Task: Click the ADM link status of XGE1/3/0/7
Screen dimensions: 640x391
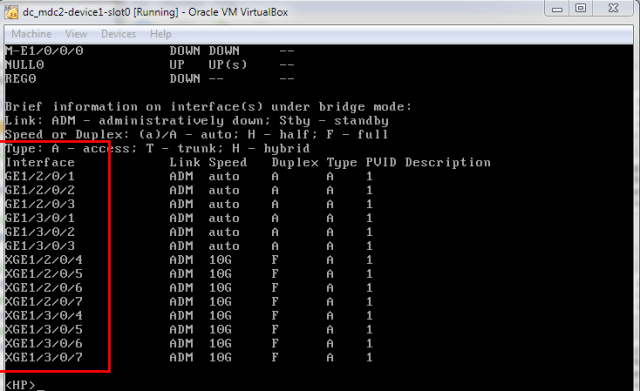Action: click(181, 358)
